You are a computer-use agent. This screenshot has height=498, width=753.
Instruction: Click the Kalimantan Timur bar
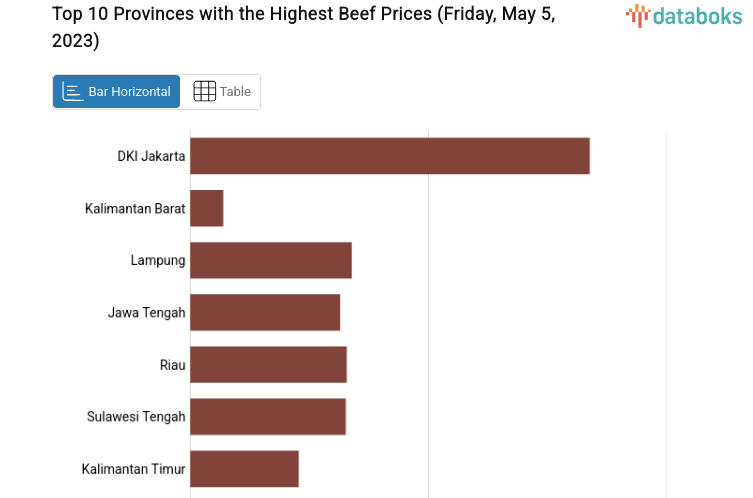click(x=244, y=468)
